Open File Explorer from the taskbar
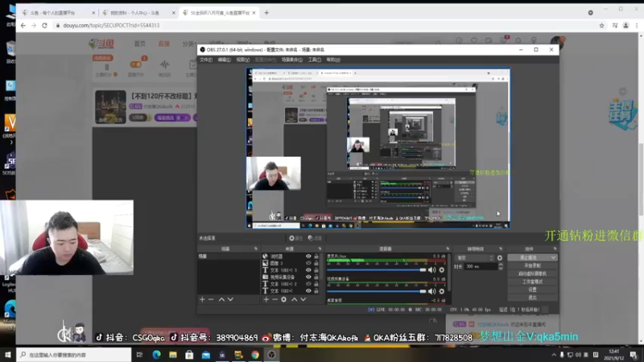Viewport: 644px width, 362px height. [173, 355]
